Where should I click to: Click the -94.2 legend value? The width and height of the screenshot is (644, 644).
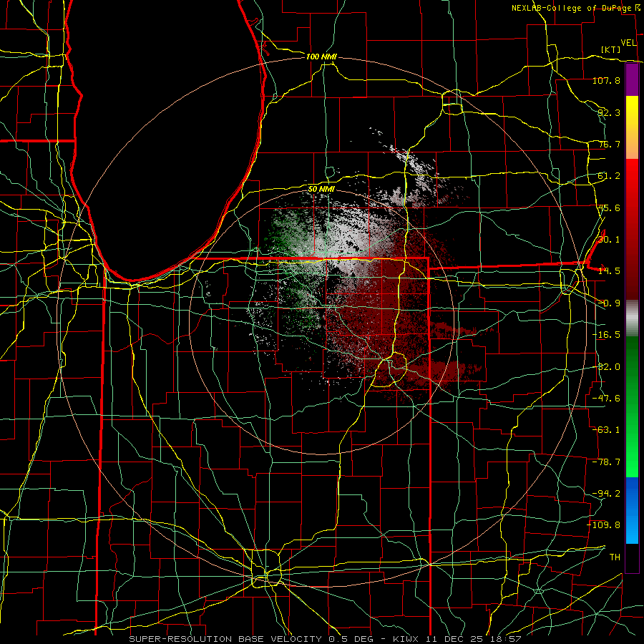pos(606,493)
